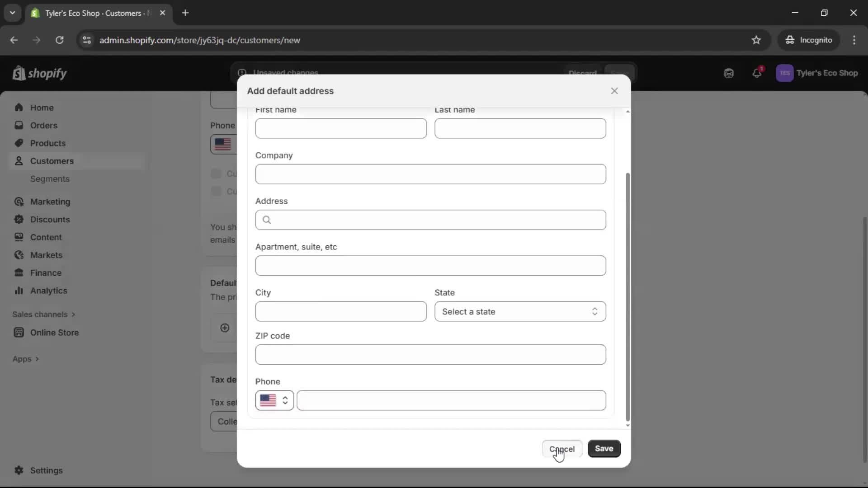Cancel the Add default address dialog
Screen dimensions: 868x488
(562, 448)
